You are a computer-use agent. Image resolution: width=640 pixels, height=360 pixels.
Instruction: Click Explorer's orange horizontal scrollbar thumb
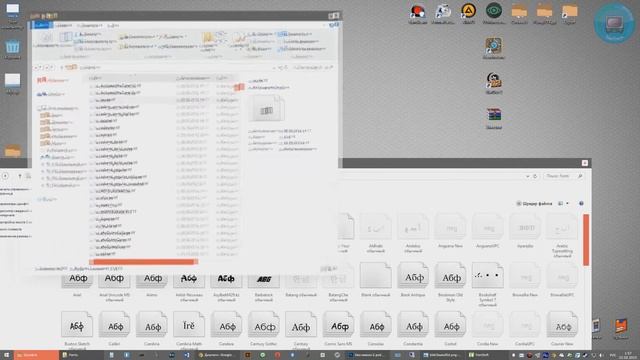(144, 262)
